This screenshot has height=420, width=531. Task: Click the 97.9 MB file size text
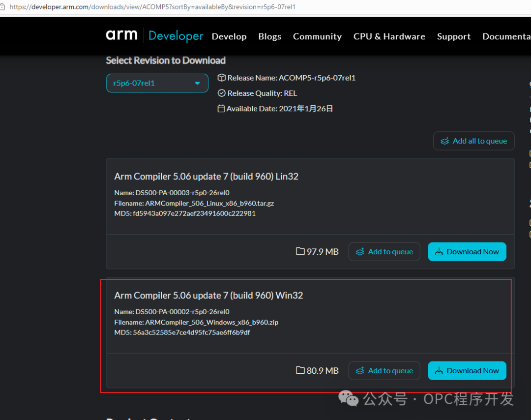pyautogui.click(x=323, y=252)
